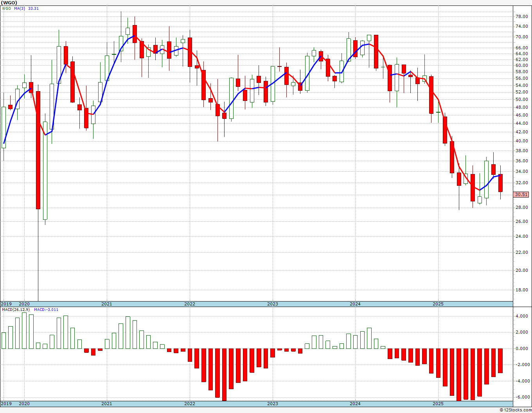Click the "24.00" price axis label
This screenshot has width=532, height=413.
(x=521, y=236)
